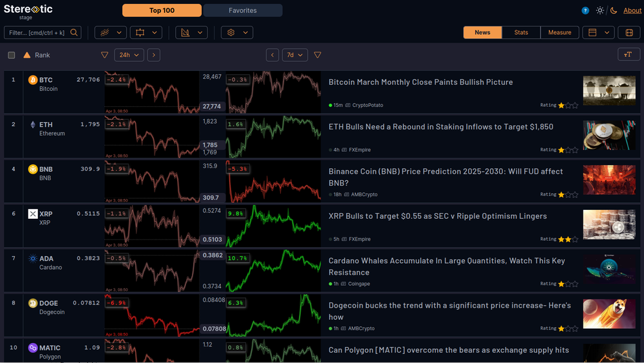644x363 pixels.
Task: Select the Favorites tab
Action: pyautogui.click(x=243, y=10)
